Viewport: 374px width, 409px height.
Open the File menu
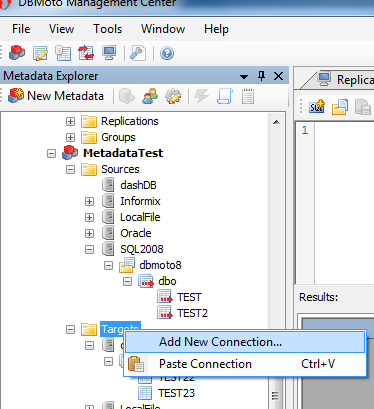click(21, 29)
